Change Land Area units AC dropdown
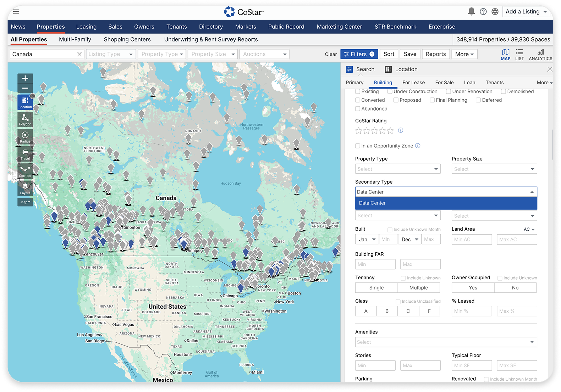The height and width of the screenshot is (392, 561). [529, 229]
